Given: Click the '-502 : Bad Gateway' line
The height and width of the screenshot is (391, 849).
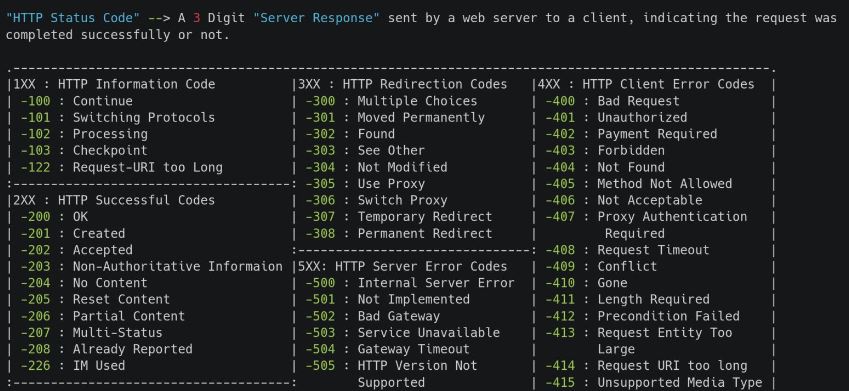Looking at the screenshot, I should tap(373, 316).
